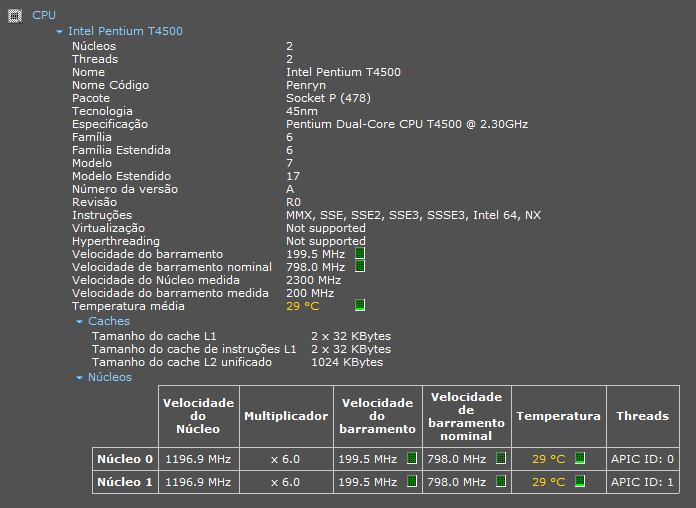Click graph icon beside Velocidade de barramento nominal
696x508 pixels.
tap(360, 266)
